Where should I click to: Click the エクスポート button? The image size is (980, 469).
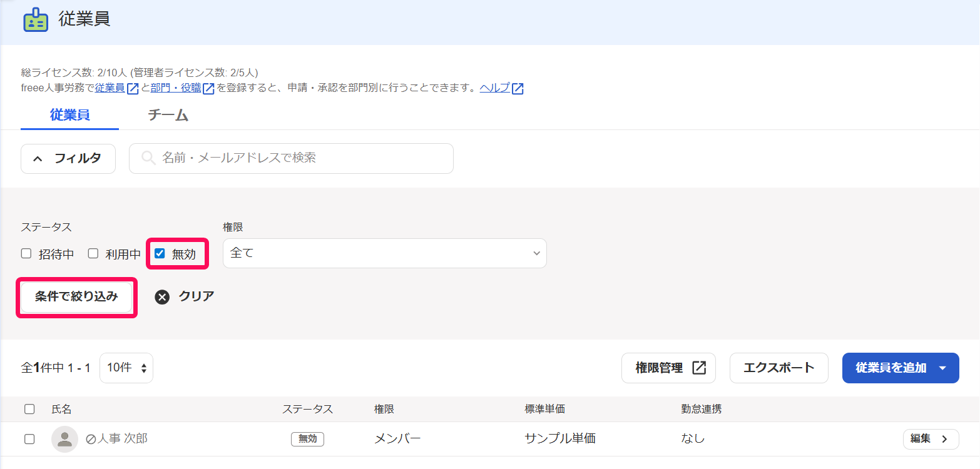coord(779,368)
